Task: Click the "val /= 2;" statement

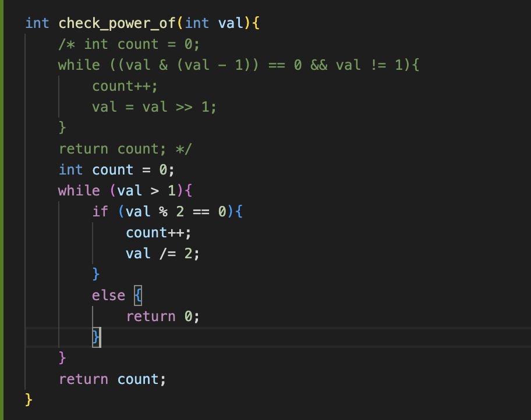Action: pyautogui.click(x=162, y=254)
